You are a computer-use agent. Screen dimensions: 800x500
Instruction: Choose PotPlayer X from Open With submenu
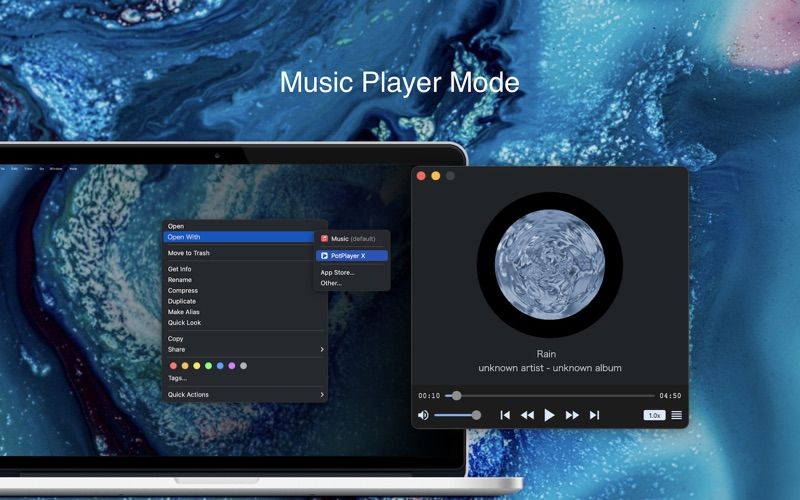point(352,256)
